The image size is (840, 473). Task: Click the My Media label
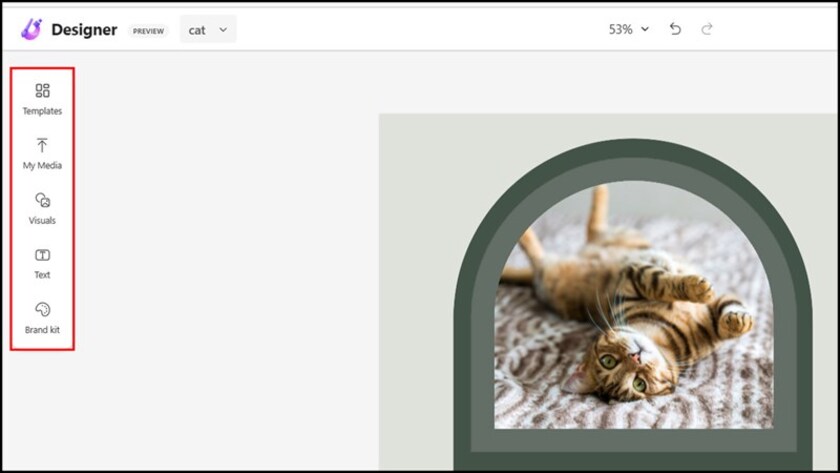click(x=42, y=166)
